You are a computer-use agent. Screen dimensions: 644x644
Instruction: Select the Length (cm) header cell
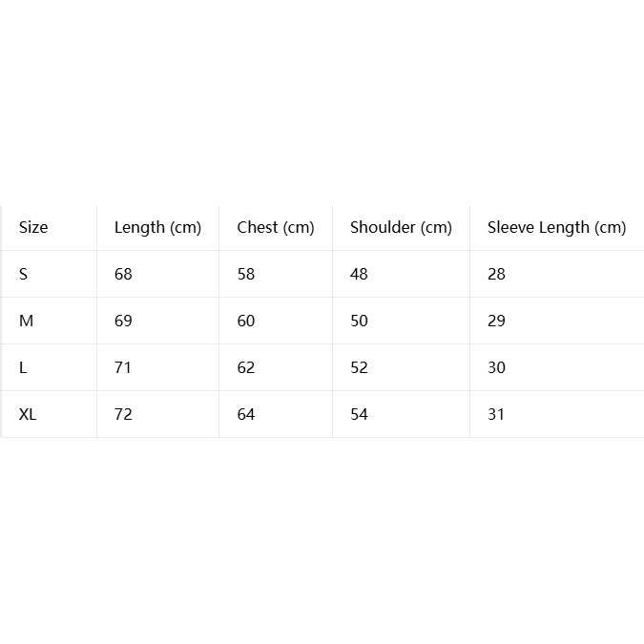(157, 227)
